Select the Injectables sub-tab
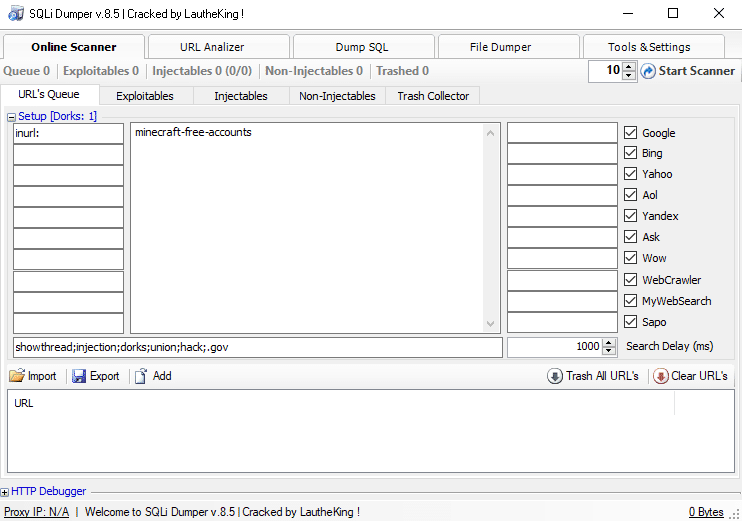Image resolution: width=742 pixels, height=521 pixels. click(x=241, y=96)
